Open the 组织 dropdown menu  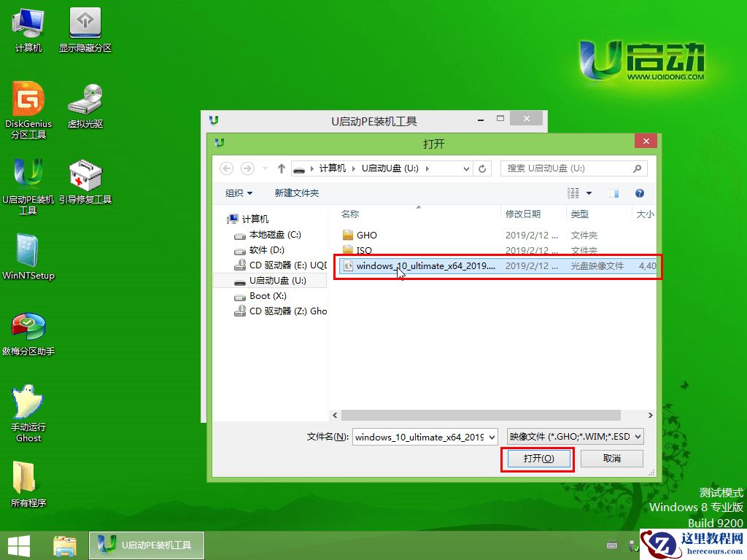pyautogui.click(x=239, y=192)
